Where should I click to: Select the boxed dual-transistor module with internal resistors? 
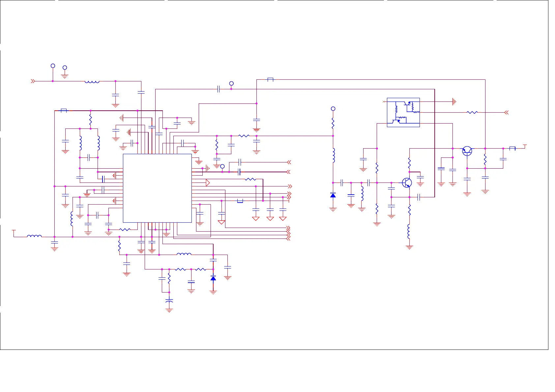(x=403, y=112)
